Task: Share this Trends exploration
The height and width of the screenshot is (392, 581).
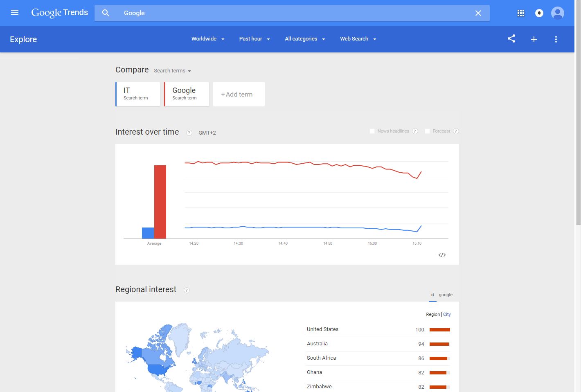Action: point(511,39)
